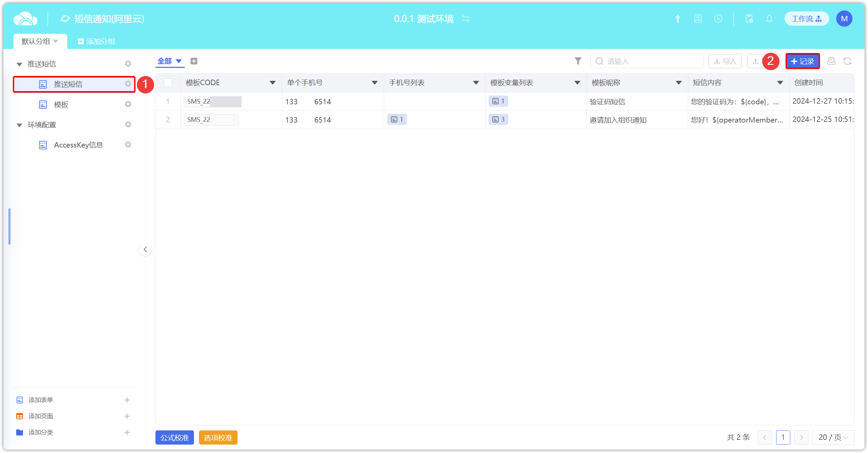Open the history clock icon in header

point(718,19)
